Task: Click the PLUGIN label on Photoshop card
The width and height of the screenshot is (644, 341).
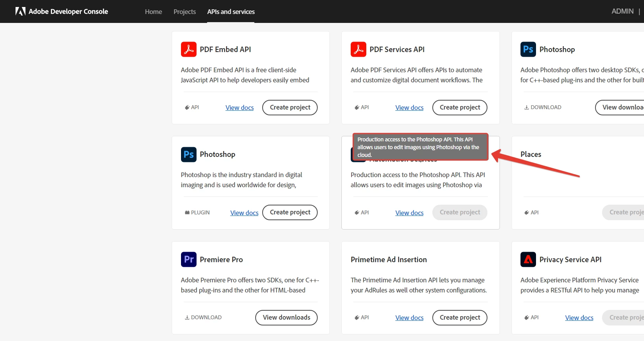Action: (200, 212)
